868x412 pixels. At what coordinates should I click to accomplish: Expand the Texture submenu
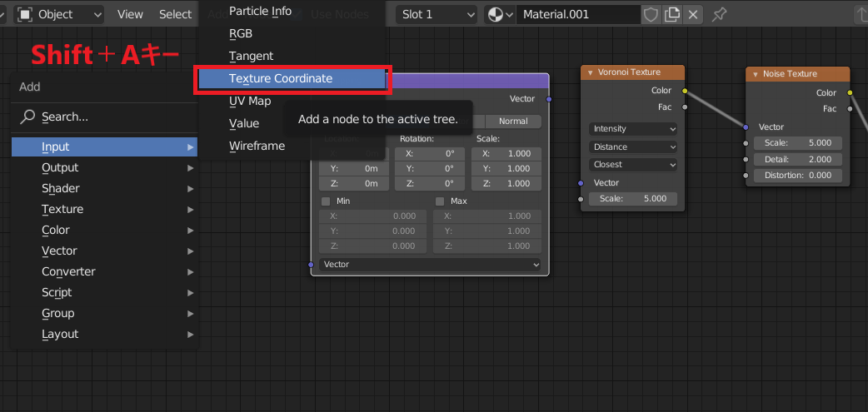point(105,210)
